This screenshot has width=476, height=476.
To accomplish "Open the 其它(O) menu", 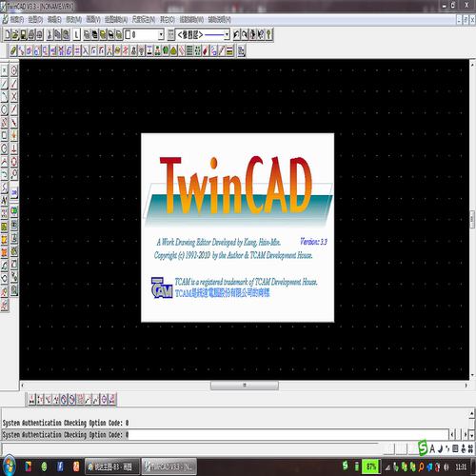I will coord(168,20).
